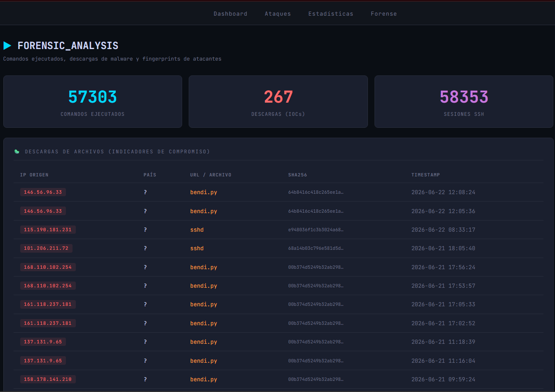Click the TIMESTAMP column header
The width and height of the screenshot is (555, 392).
click(426, 175)
